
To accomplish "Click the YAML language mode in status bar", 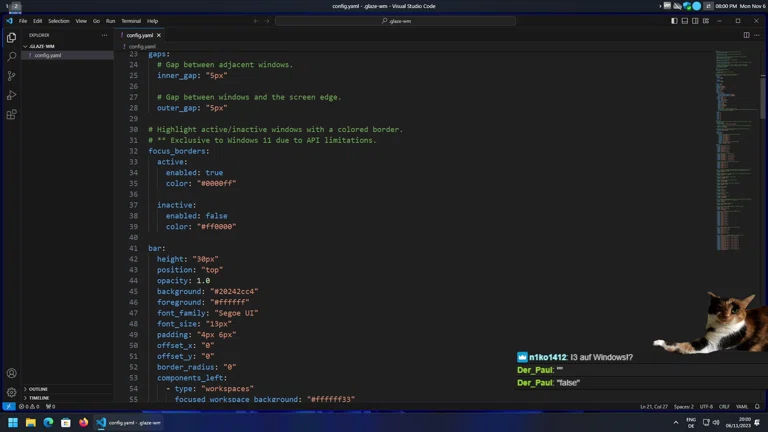I will pos(742,407).
